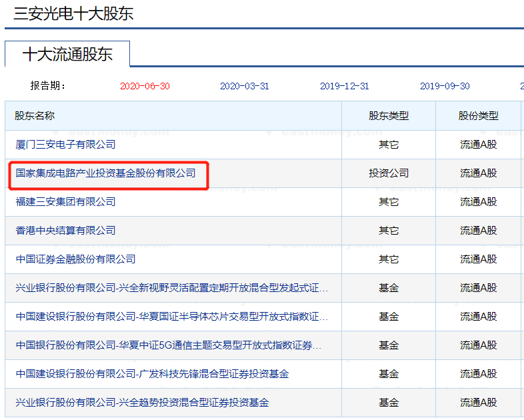
Task: Click 流通A股 in 兴全新视野 row
Action: (478, 288)
